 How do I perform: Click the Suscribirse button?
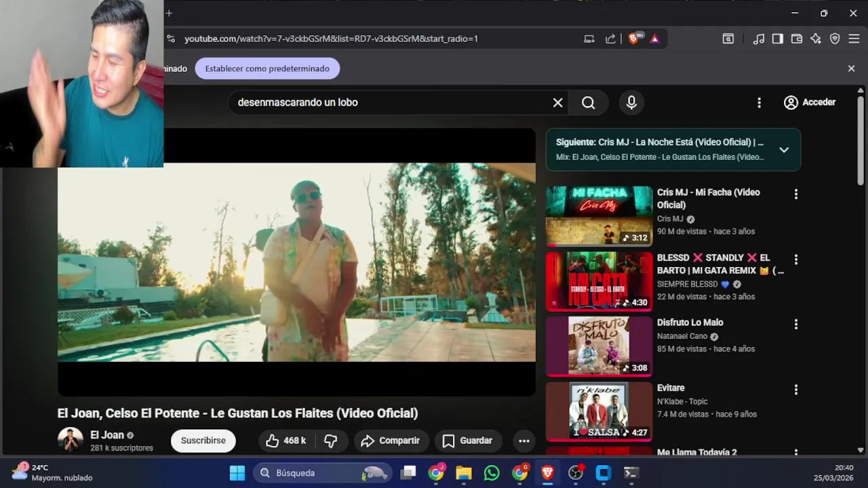point(203,441)
